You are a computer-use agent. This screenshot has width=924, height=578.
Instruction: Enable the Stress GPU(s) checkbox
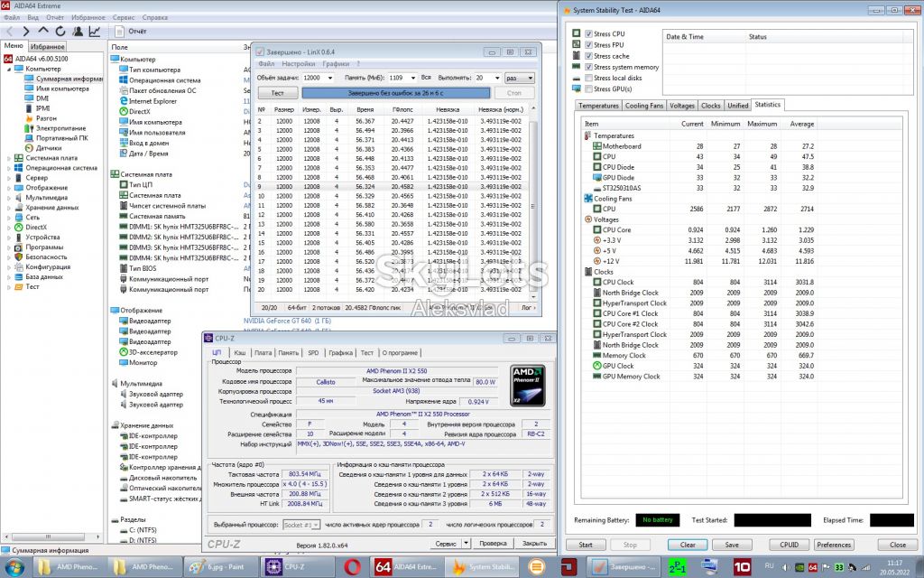(x=588, y=89)
